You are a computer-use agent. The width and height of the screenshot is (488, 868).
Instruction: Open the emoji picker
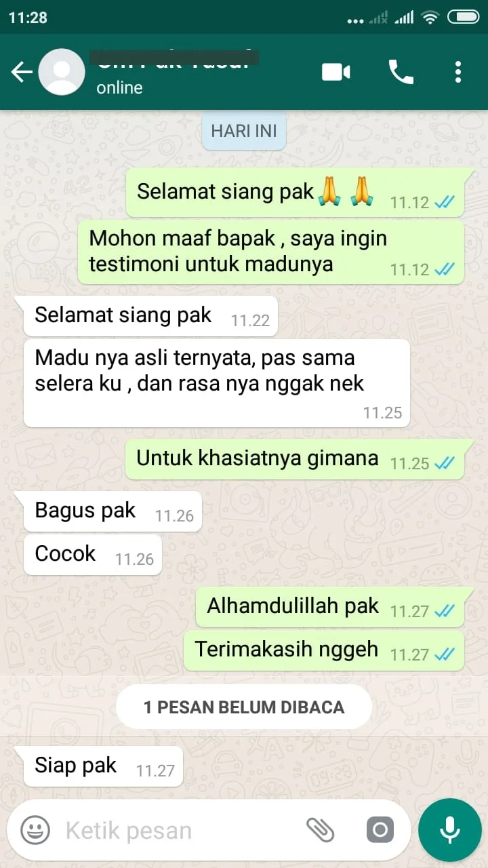35,829
